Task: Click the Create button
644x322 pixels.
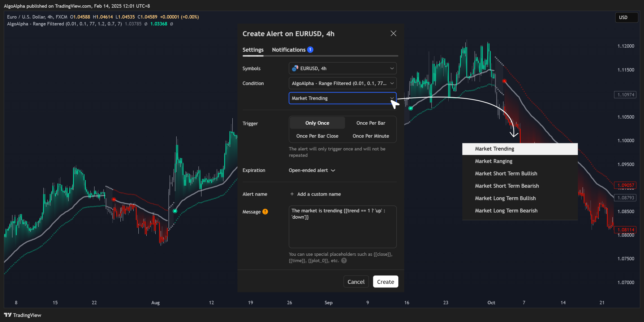Action: tap(385, 282)
